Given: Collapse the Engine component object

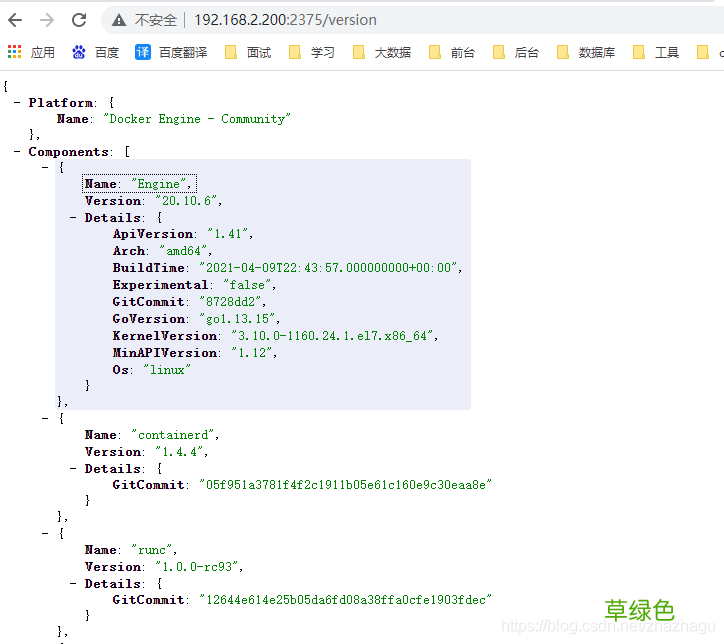Looking at the screenshot, I should point(45,168).
